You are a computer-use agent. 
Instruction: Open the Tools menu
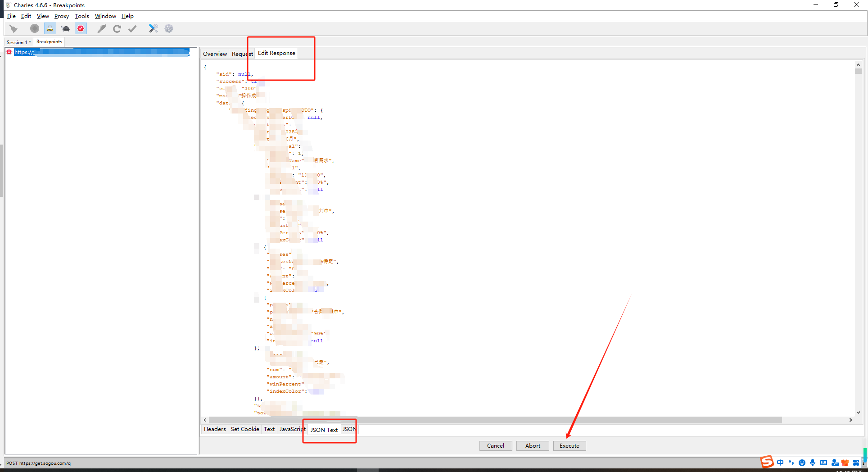click(82, 16)
